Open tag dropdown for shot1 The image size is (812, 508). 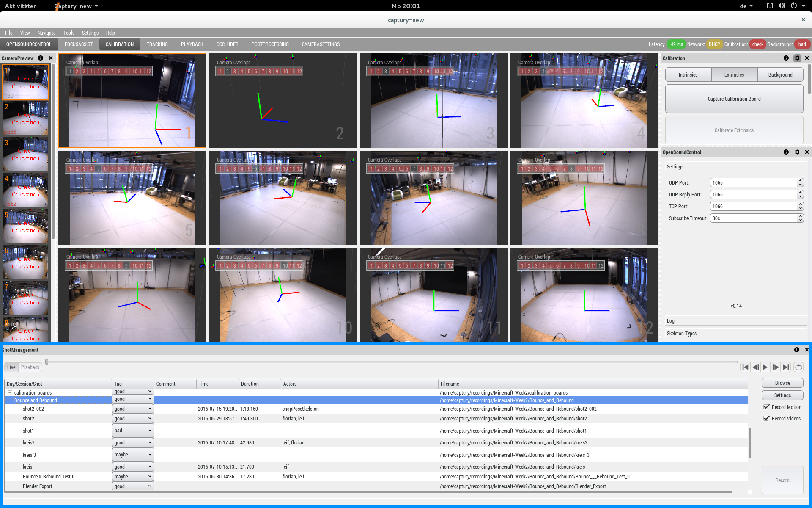[x=133, y=431]
